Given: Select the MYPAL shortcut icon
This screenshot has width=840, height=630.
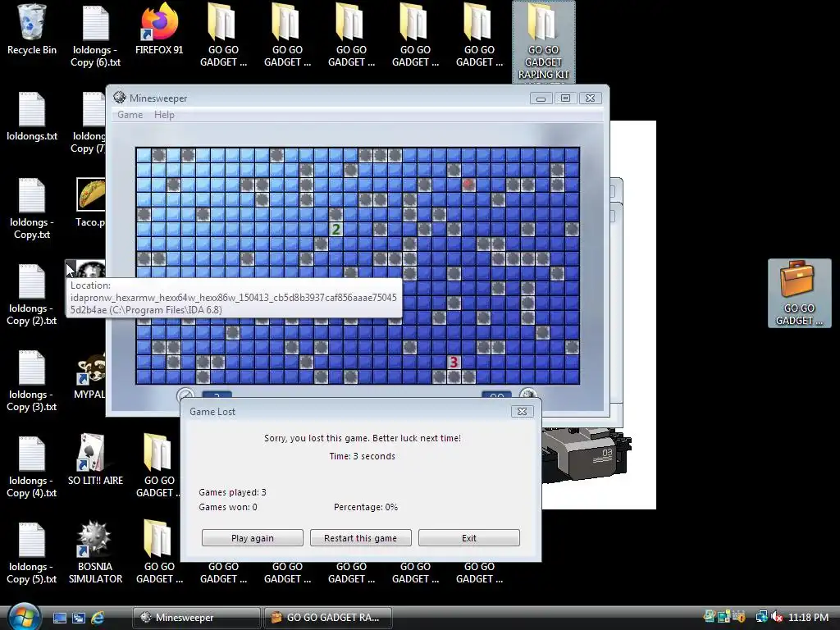Looking at the screenshot, I should pyautogui.click(x=90, y=375).
